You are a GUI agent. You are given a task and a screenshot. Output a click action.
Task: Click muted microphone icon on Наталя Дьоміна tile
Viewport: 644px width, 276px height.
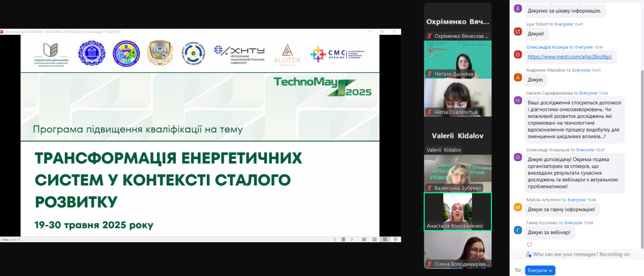pyautogui.click(x=430, y=74)
